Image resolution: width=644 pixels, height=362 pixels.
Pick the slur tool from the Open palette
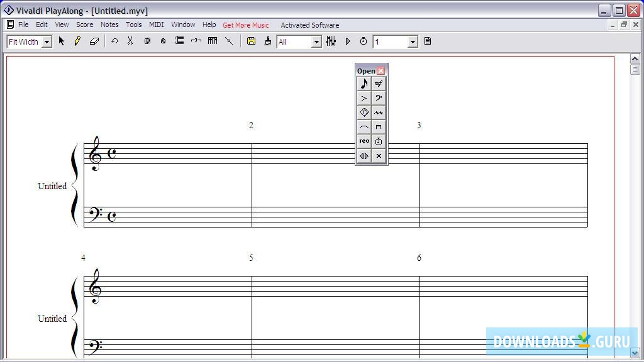pos(364,126)
